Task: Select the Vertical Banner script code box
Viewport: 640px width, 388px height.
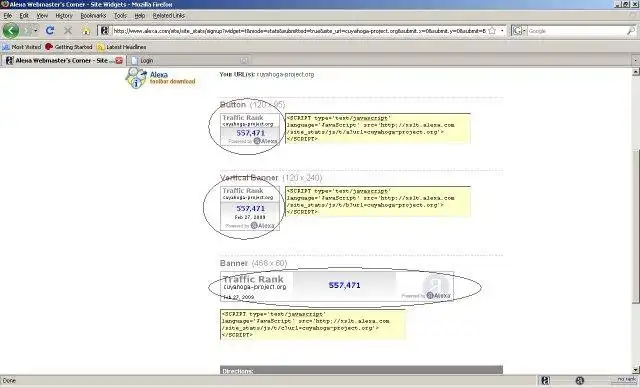Action: (378, 202)
